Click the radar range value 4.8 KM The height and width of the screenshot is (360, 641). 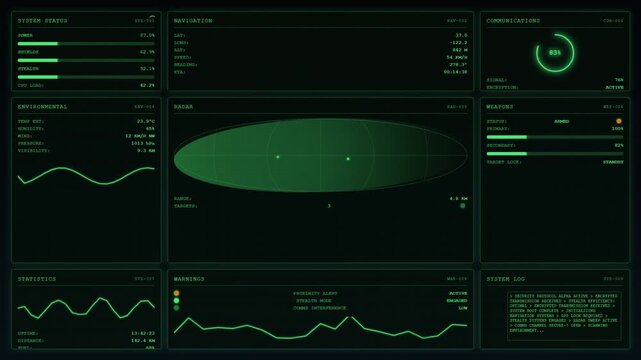point(458,199)
